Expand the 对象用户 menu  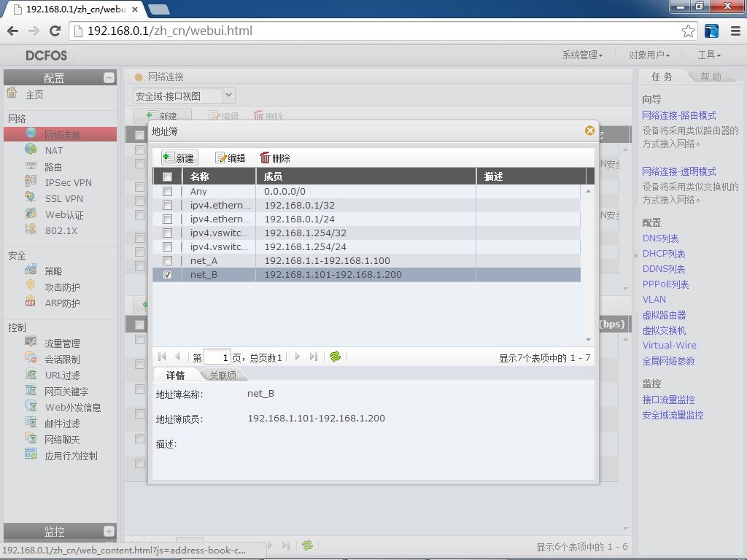click(x=649, y=55)
